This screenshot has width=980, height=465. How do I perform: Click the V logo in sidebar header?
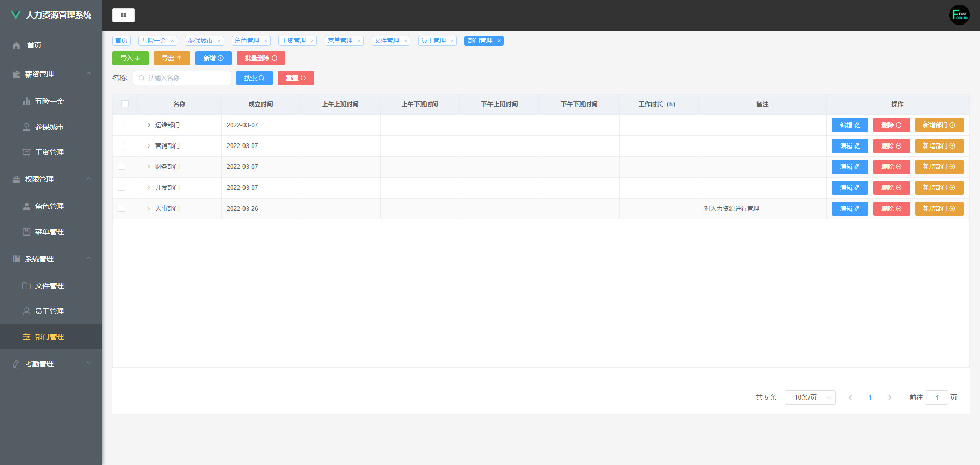tap(16, 15)
